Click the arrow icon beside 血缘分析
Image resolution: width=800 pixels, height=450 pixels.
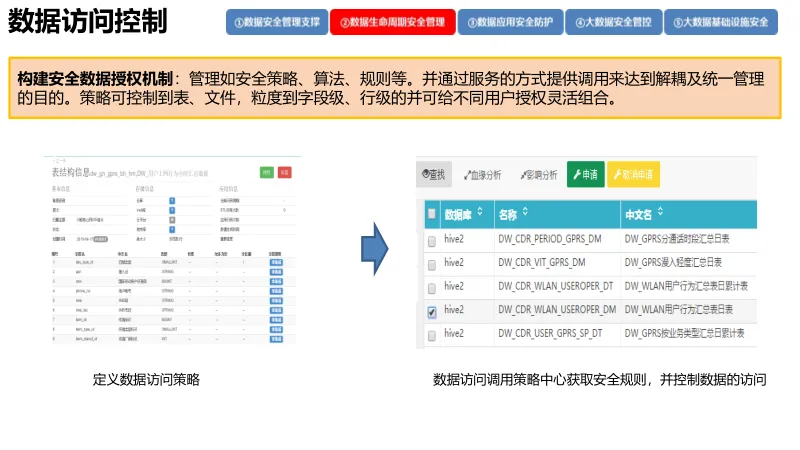467,176
